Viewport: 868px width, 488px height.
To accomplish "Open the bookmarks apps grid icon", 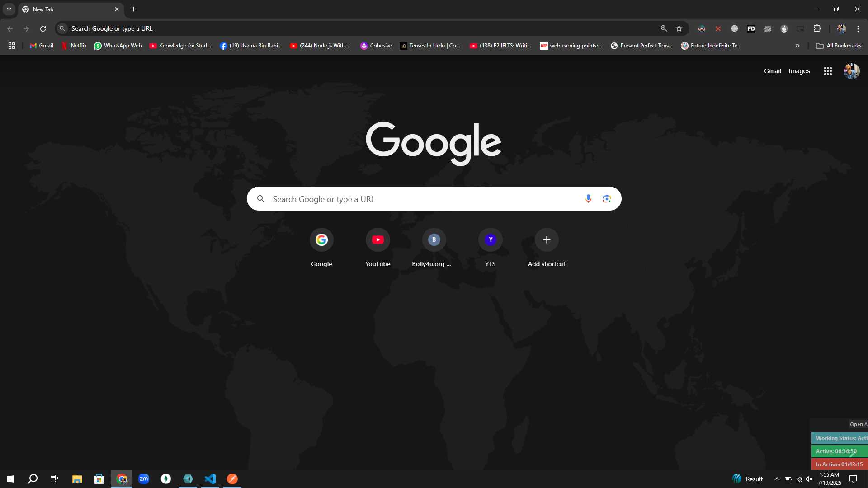I will coord(12,46).
